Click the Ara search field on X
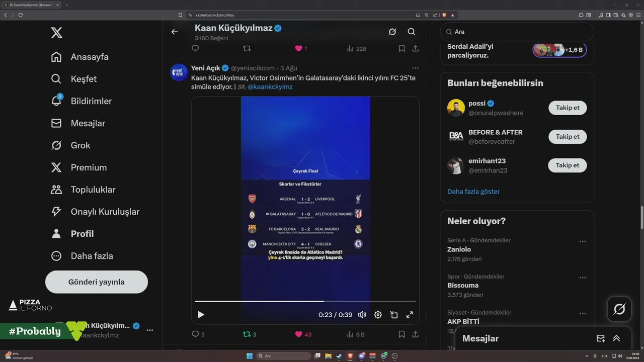644x362 pixels. [517, 32]
